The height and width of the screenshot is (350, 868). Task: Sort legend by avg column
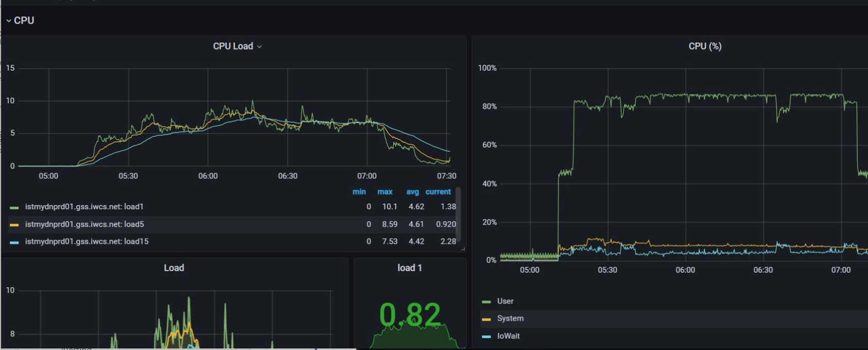click(412, 192)
